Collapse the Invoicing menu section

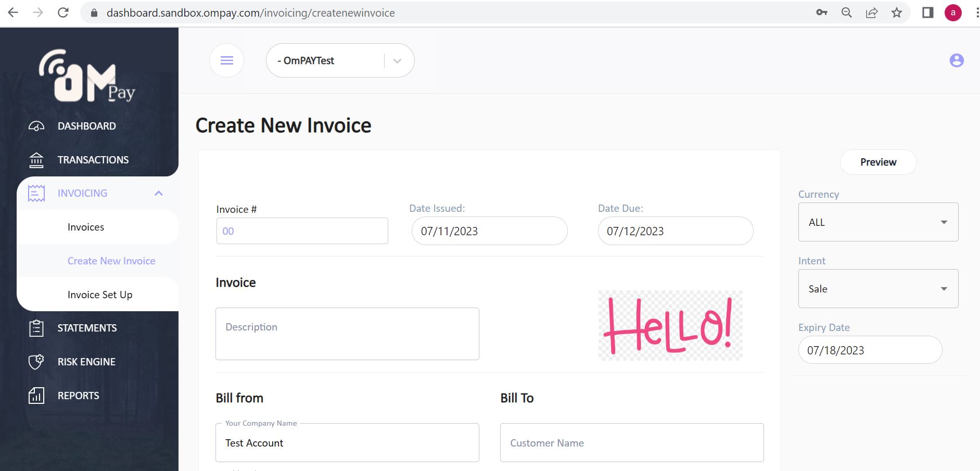click(159, 193)
